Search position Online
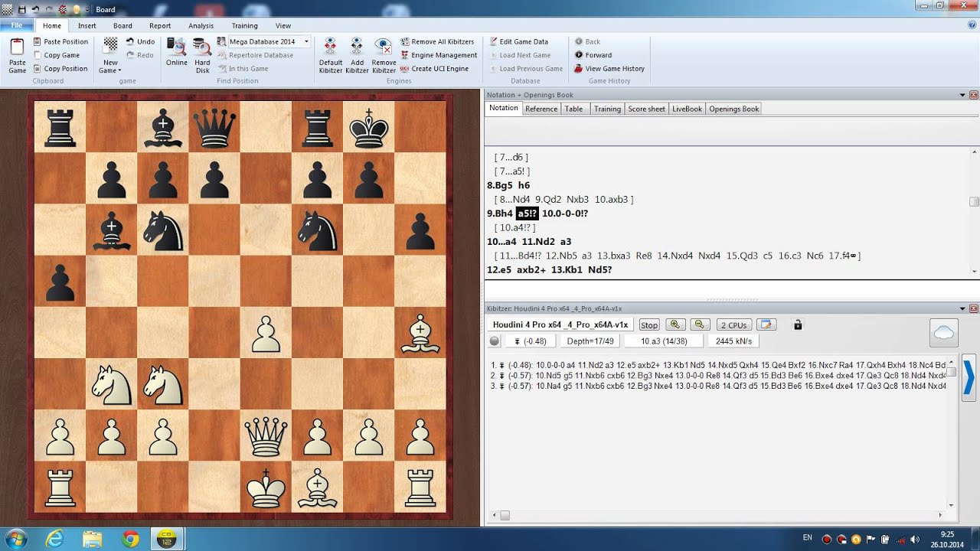Screen dimensions: 980x551 [x=177, y=52]
